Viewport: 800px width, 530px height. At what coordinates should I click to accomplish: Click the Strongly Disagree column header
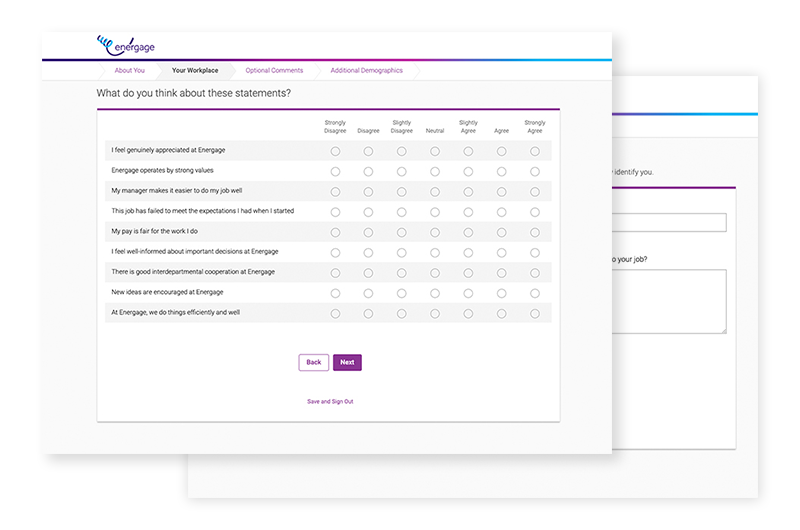(335, 127)
